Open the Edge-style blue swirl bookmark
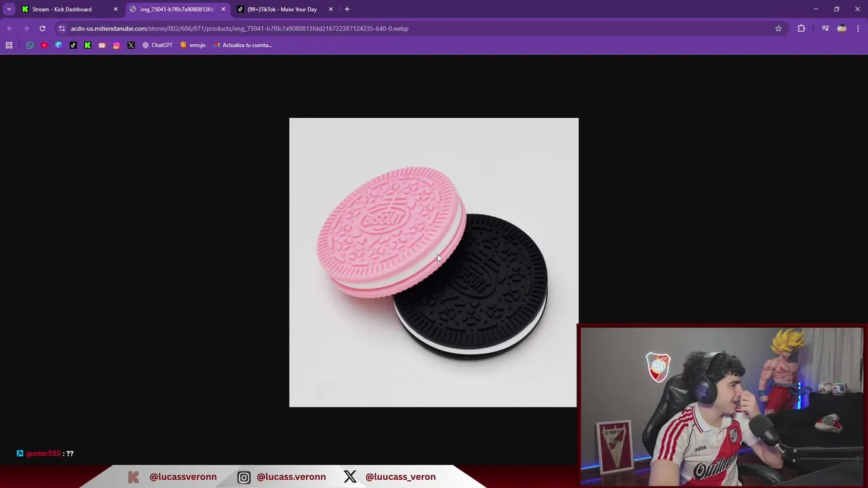868x488 pixels. click(58, 45)
